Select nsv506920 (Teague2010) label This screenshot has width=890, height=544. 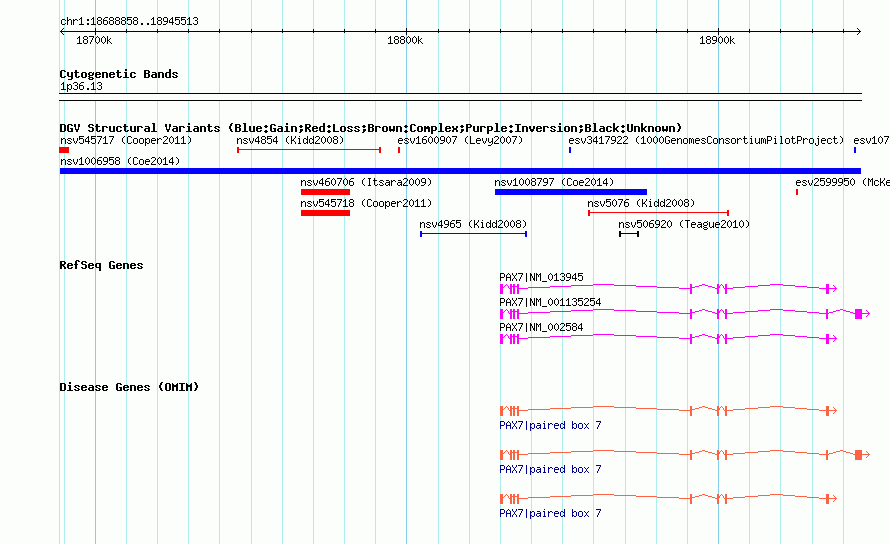click(684, 224)
